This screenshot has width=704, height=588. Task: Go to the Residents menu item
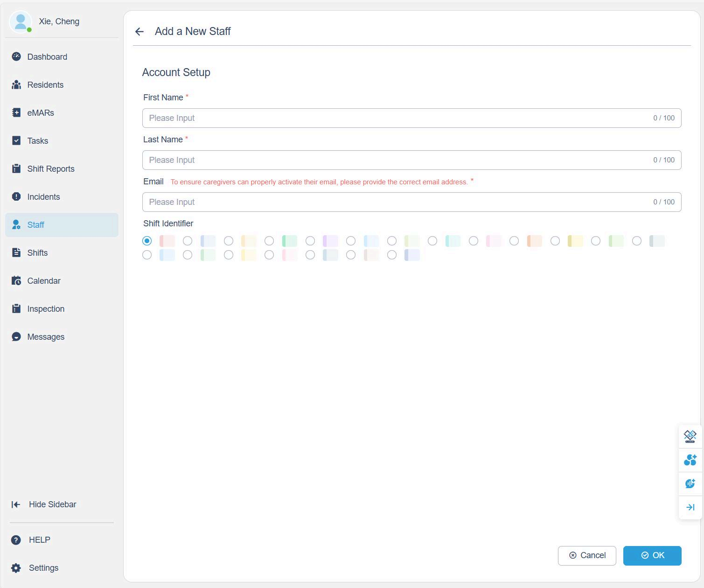click(x=45, y=85)
